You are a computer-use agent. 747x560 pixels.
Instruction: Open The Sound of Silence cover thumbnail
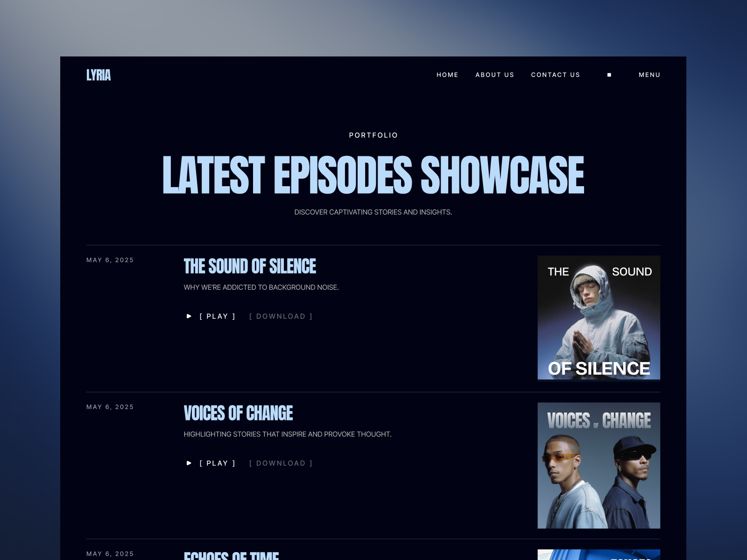pos(599,318)
